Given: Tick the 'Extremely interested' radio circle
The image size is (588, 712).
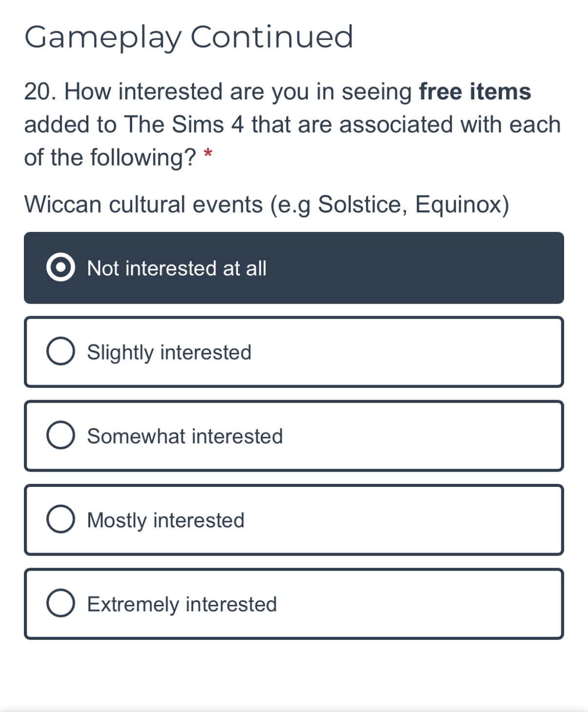Looking at the screenshot, I should coord(61,603).
